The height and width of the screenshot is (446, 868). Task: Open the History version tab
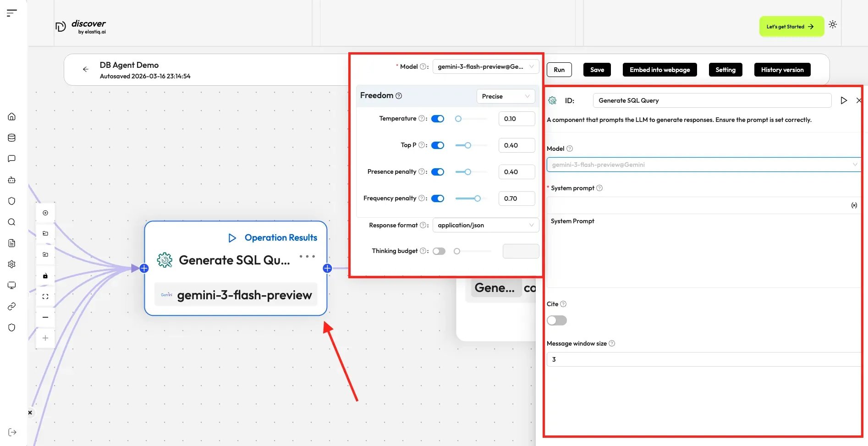click(782, 70)
